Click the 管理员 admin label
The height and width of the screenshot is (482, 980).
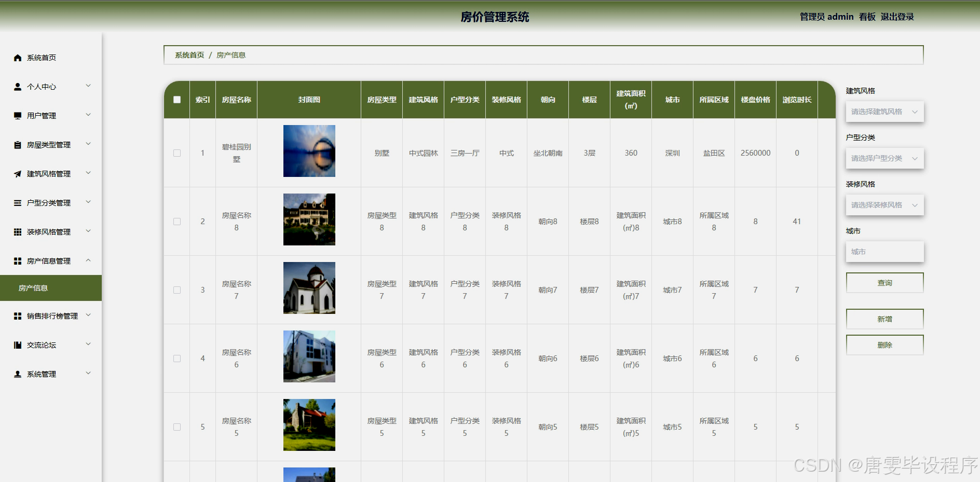tap(826, 17)
